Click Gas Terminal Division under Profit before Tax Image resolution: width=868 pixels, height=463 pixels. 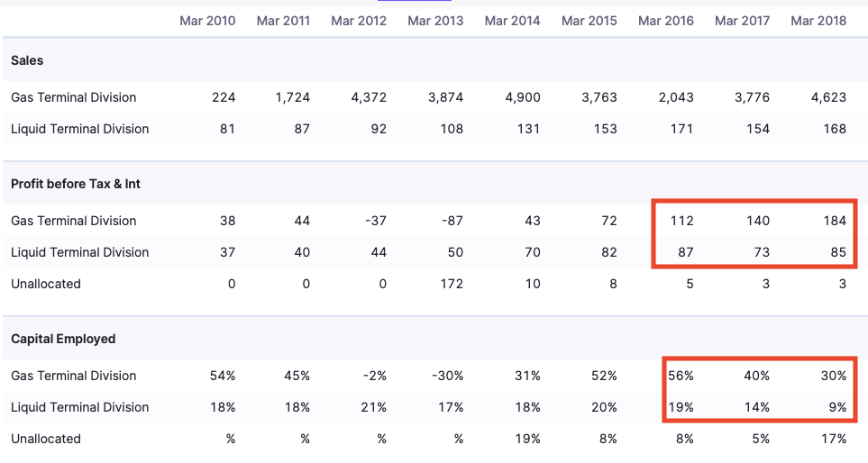(x=74, y=221)
